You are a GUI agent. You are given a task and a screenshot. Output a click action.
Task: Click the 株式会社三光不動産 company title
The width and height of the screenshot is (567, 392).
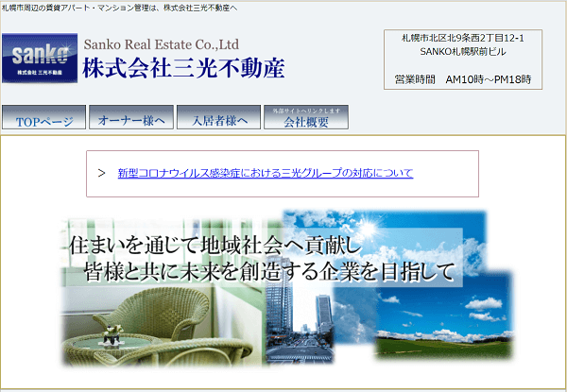(183, 68)
